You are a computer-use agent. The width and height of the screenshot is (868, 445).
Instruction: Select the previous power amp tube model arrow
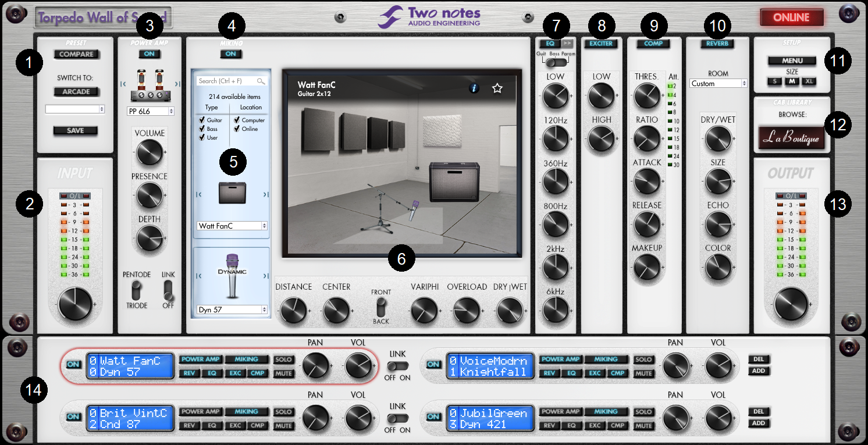(x=123, y=84)
